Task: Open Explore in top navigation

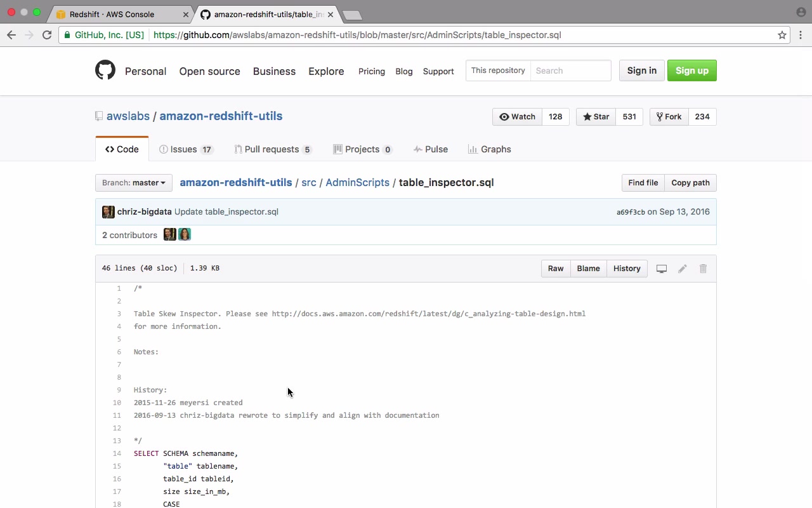Action: pos(326,71)
